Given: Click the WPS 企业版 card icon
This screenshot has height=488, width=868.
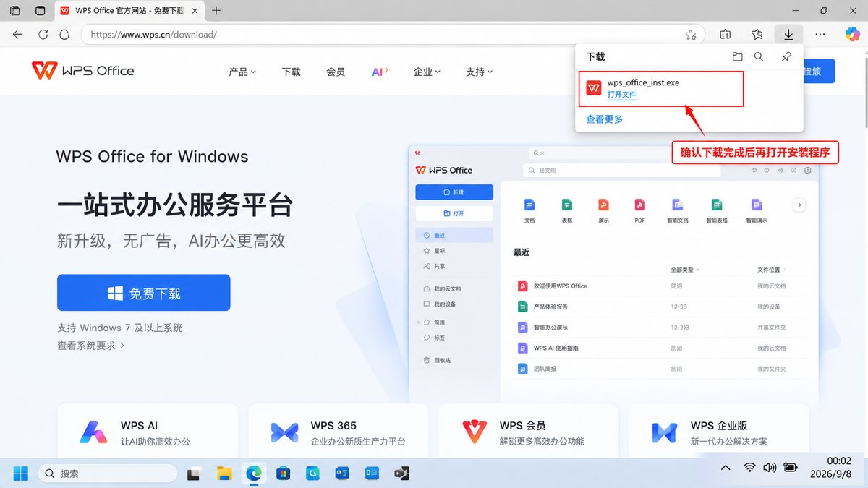Looking at the screenshot, I should pyautogui.click(x=664, y=432).
